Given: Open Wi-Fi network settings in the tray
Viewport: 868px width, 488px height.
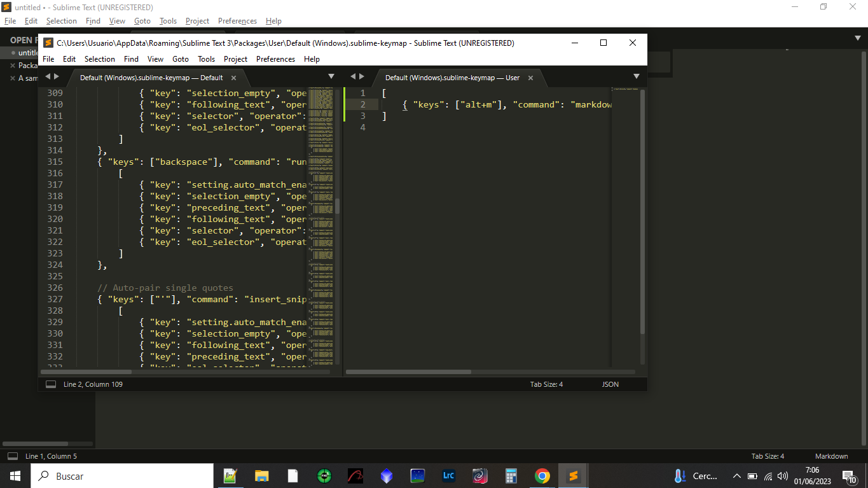Looking at the screenshot, I should tap(768, 476).
